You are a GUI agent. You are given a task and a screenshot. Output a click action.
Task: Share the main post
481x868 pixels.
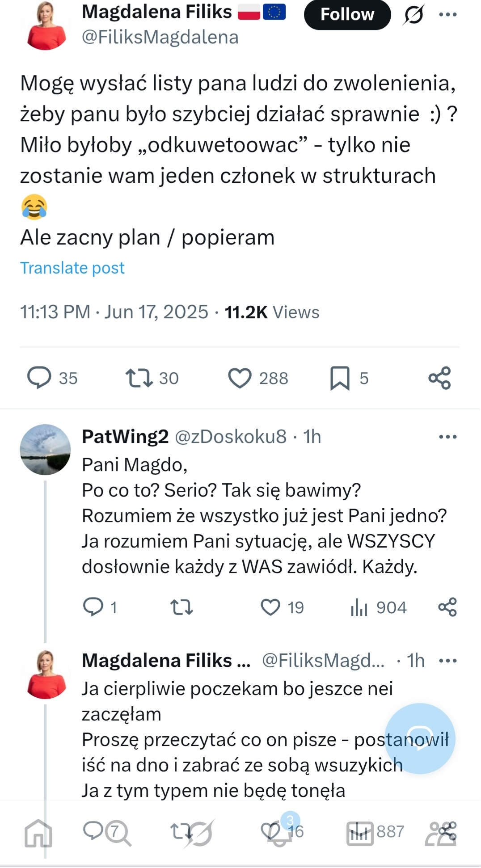[439, 378]
